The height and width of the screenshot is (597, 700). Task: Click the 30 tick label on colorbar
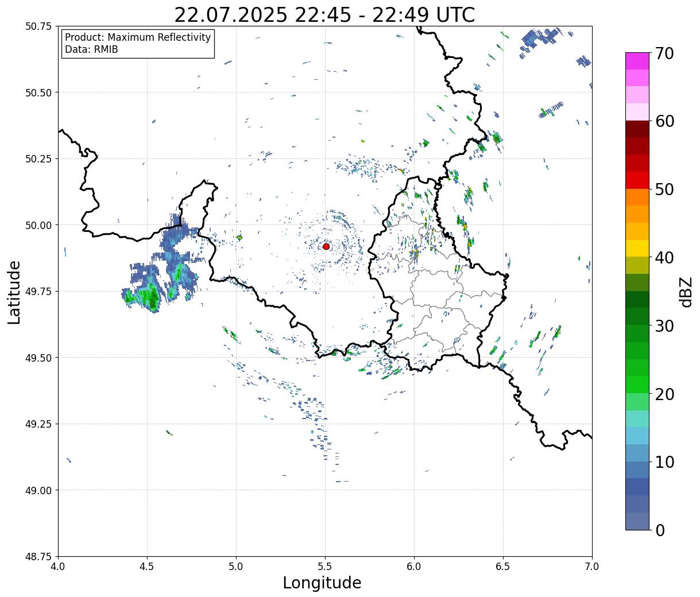pos(664,326)
